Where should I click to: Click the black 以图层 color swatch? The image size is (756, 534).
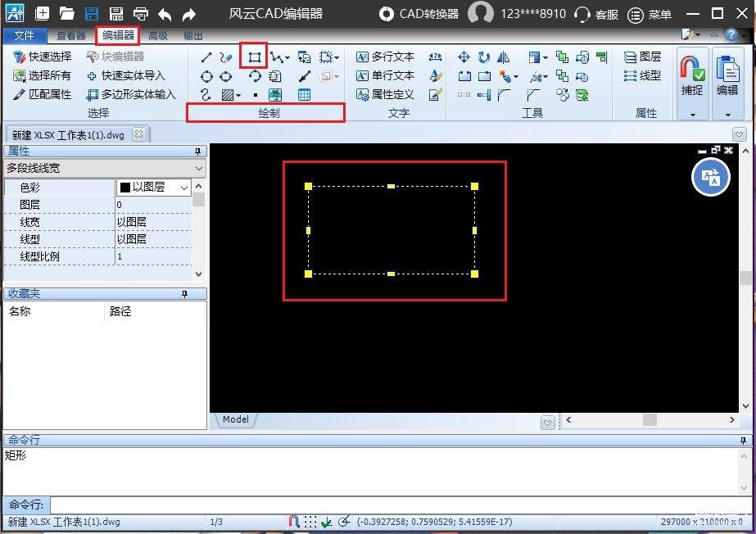[x=124, y=188]
